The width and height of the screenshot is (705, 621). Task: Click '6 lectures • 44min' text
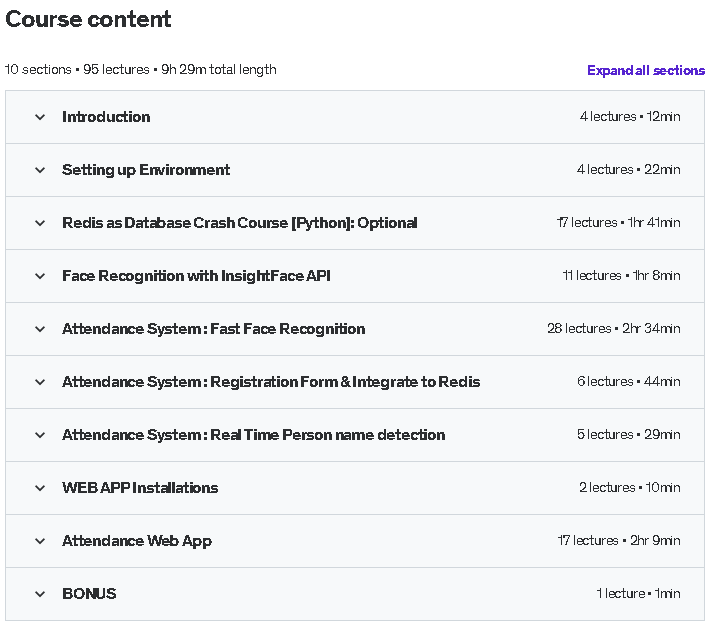tap(629, 381)
